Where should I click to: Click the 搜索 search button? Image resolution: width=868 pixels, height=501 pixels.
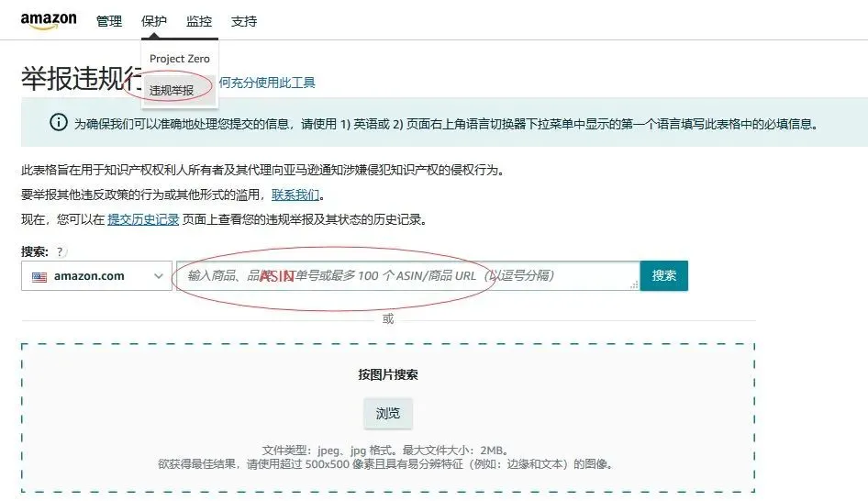pyautogui.click(x=663, y=275)
